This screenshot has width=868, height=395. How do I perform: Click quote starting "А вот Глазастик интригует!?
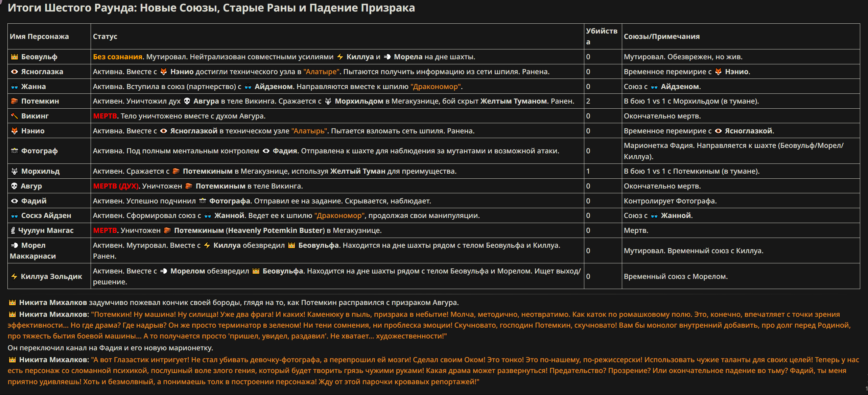tap(433, 371)
